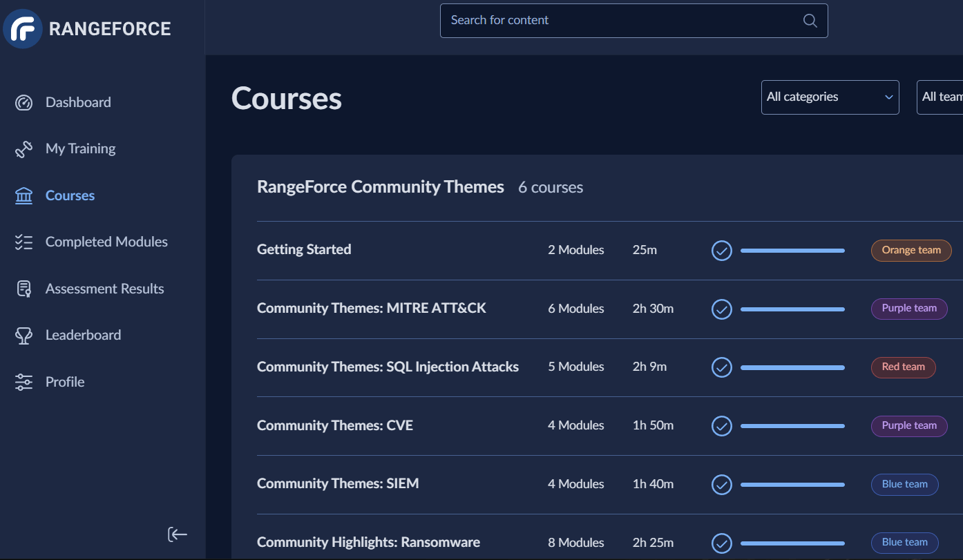Open Community Themes: CVE course
The height and width of the screenshot is (560, 963).
[335, 426]
